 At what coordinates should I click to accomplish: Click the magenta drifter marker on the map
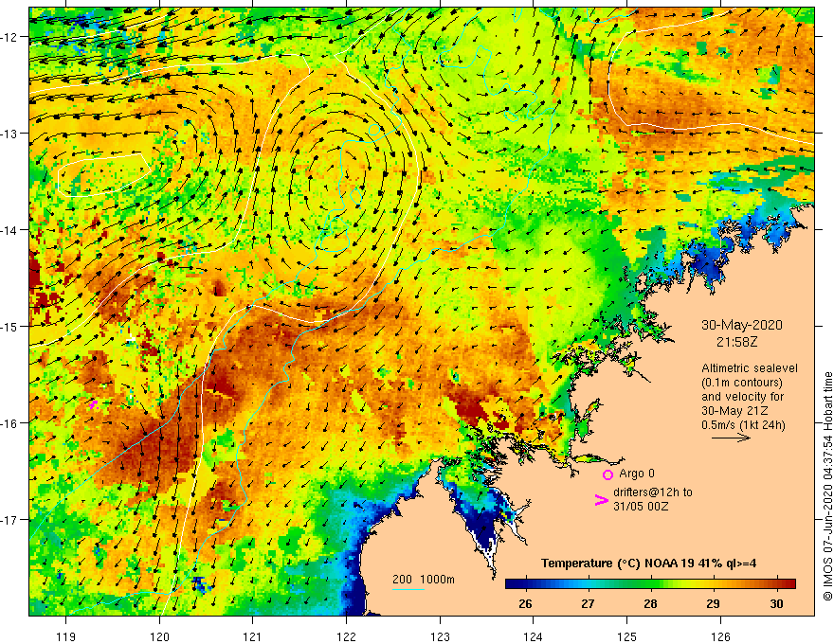point(94,405)
